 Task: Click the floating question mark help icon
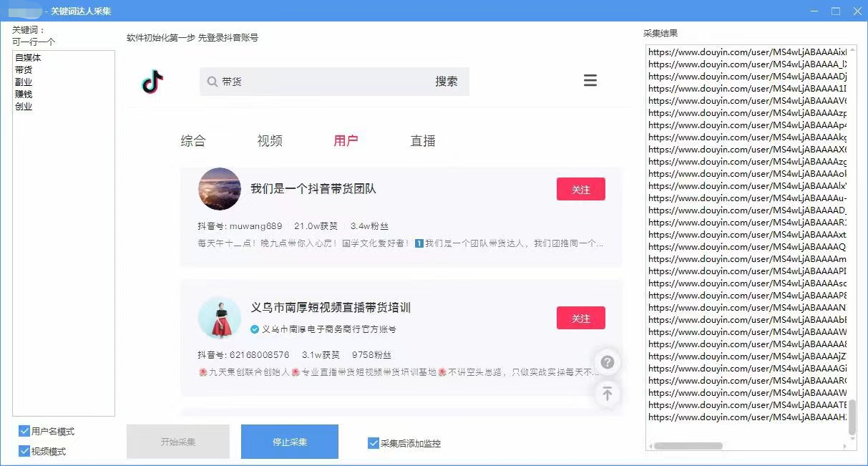point(608,362)
